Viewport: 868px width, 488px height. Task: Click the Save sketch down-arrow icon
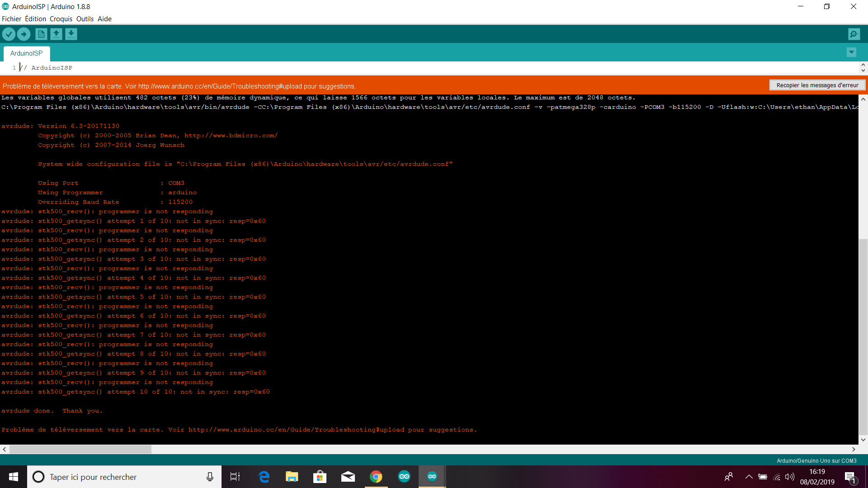point(71,34)
